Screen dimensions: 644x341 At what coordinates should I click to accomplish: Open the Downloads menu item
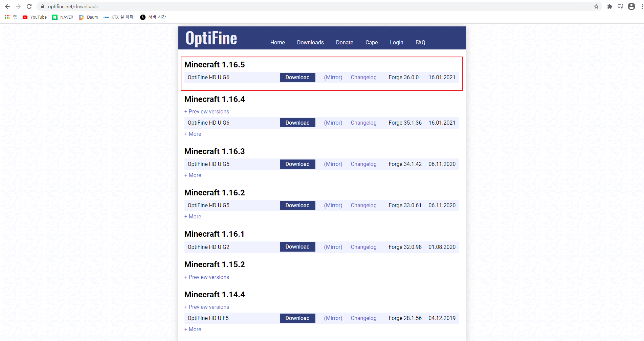(x=310, y=42)
